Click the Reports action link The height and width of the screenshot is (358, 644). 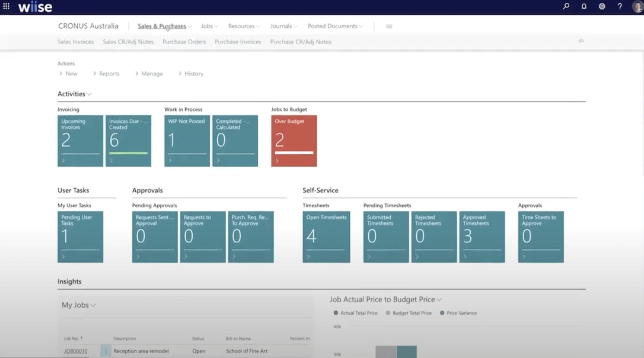tap(109, 74)
